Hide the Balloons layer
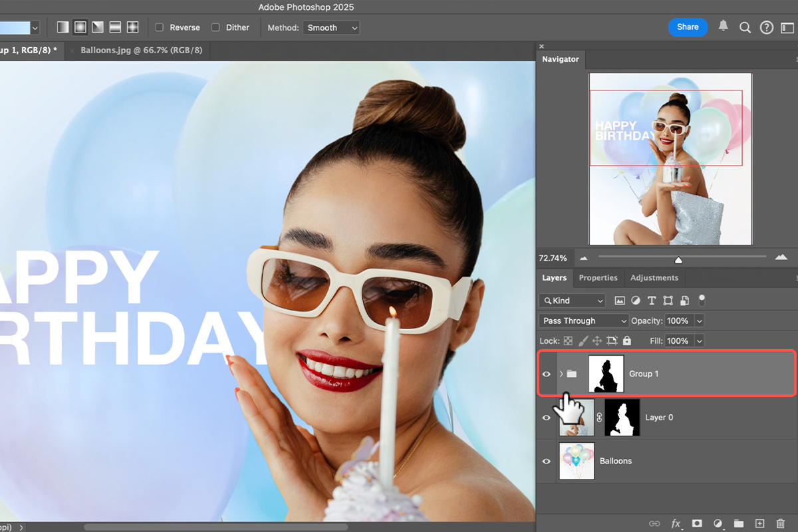This screenshot has height=532, width=798. pyautogui.click(x=546, y=461)
